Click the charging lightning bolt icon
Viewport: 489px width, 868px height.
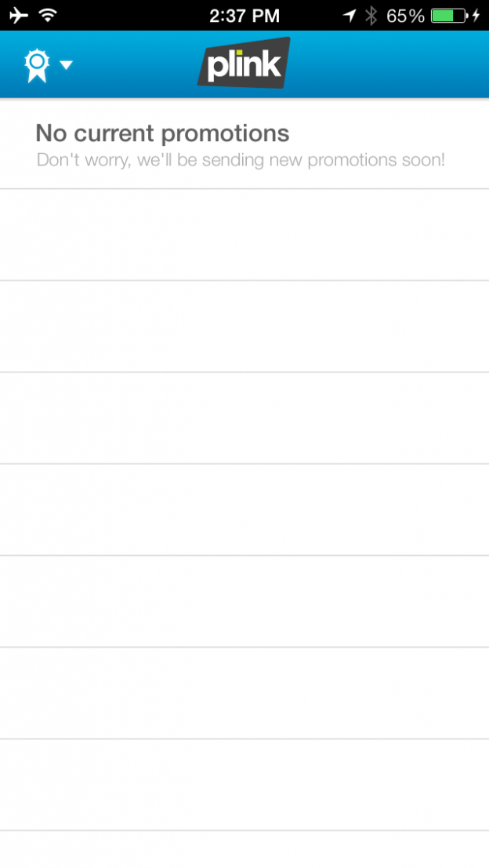pos(476,15)
